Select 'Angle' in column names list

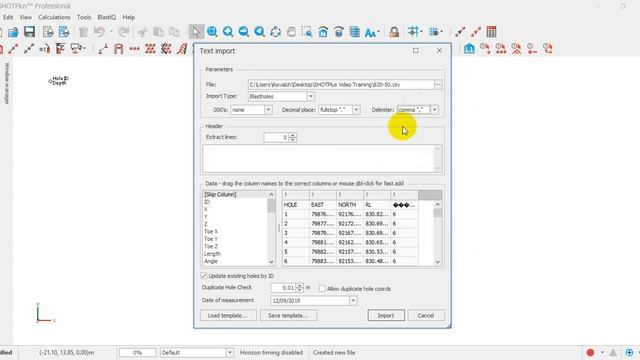coord(211,261)
